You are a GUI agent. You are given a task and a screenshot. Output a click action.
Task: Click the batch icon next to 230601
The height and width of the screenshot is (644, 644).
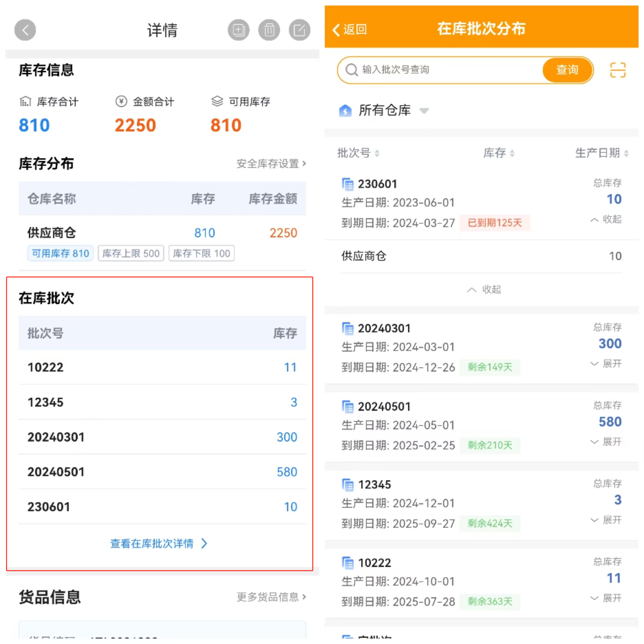348,184
